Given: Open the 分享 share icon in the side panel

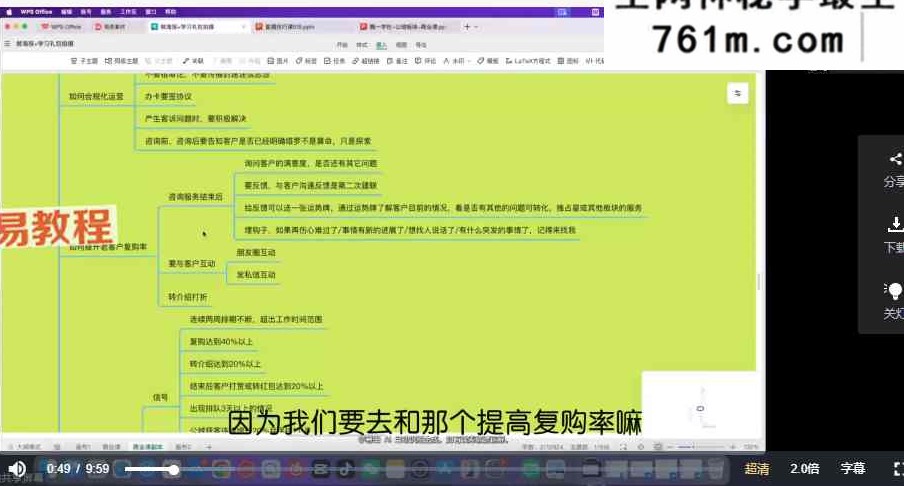Looking at the screenshot, I should 894,160.
